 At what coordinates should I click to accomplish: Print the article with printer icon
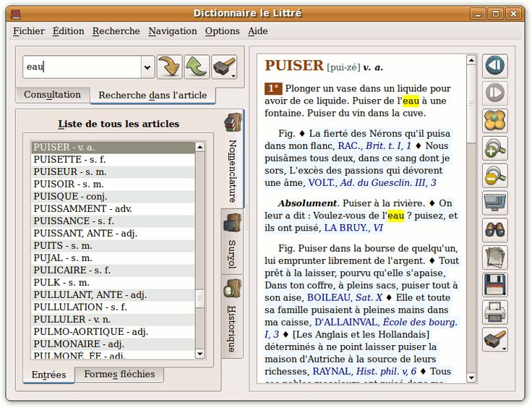(x=495, y=313)
